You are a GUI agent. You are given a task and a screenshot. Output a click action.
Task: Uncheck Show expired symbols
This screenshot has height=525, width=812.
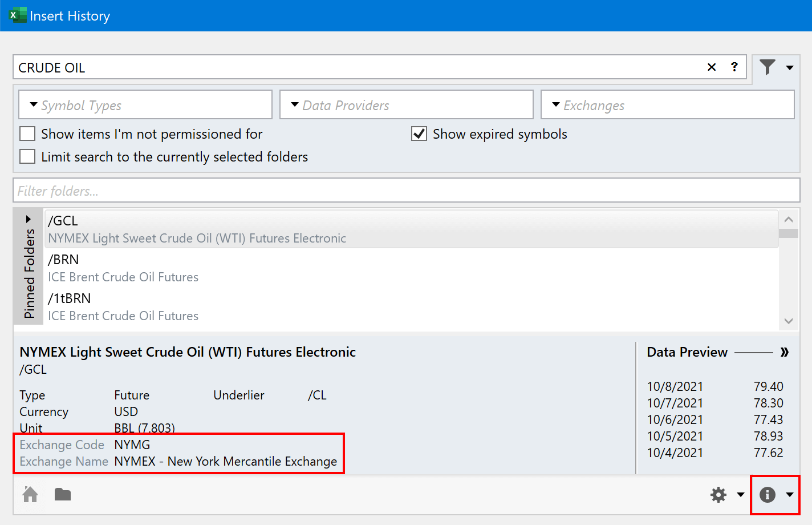[x=419, y=134]
